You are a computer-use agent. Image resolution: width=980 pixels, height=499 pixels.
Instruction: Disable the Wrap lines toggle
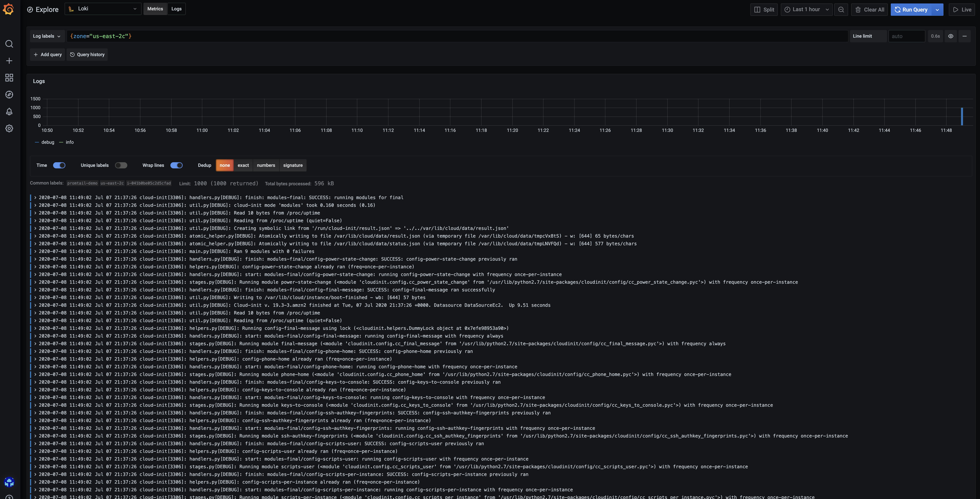[x=177, y=165]
